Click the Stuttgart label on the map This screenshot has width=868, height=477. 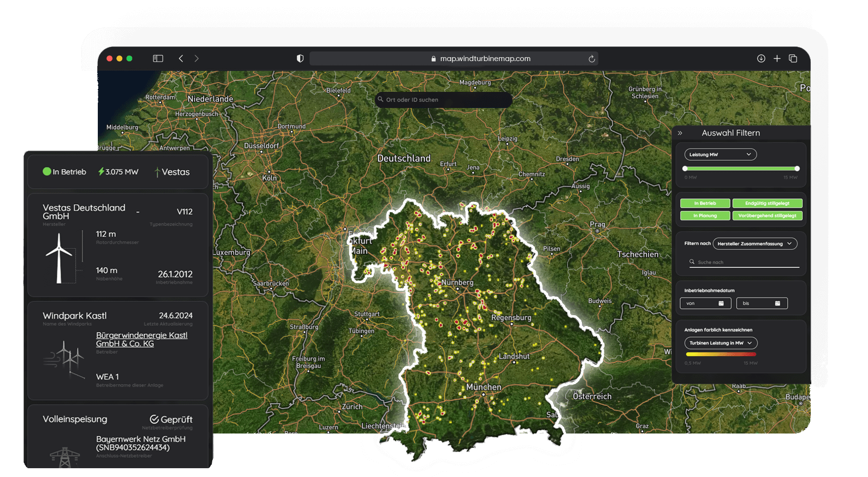pyautogui.click(x=367, y=314)
